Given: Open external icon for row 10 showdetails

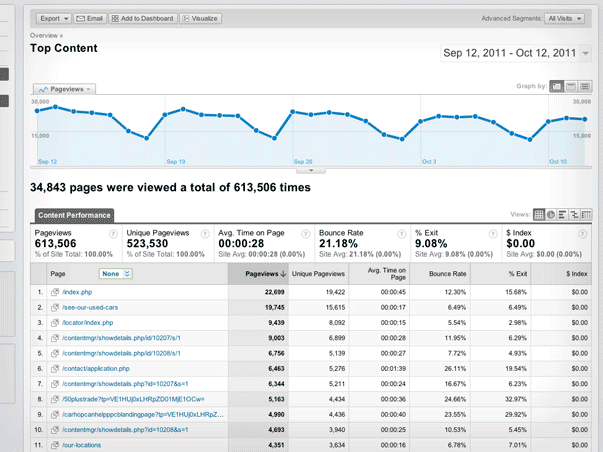Looking at the screenshot, I should tap(55, 430).
